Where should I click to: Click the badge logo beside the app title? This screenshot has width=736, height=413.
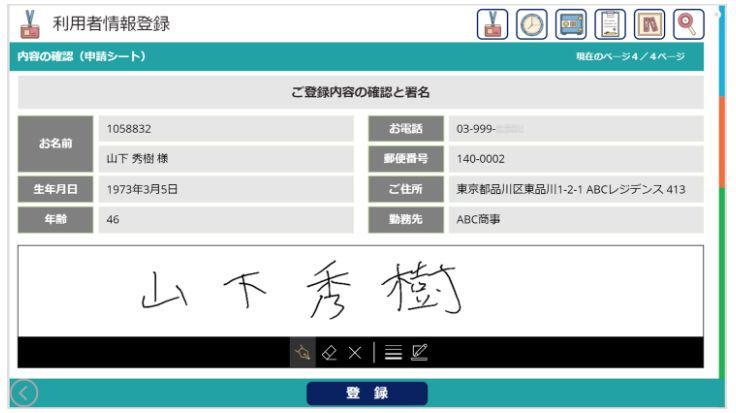pos(30,24)
